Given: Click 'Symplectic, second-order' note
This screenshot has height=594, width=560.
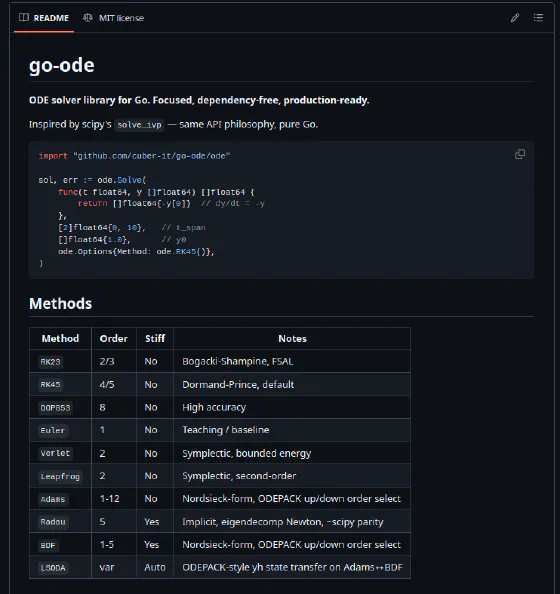Looking at the screenshot, I should point(239,476).
